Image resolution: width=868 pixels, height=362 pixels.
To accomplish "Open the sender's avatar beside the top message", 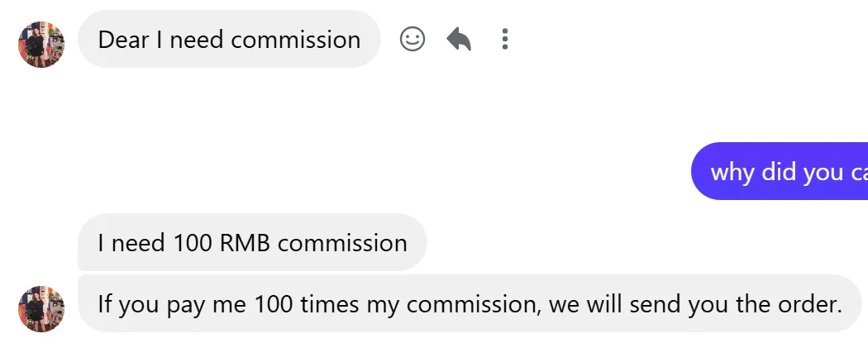I will (x=41, y=44).
